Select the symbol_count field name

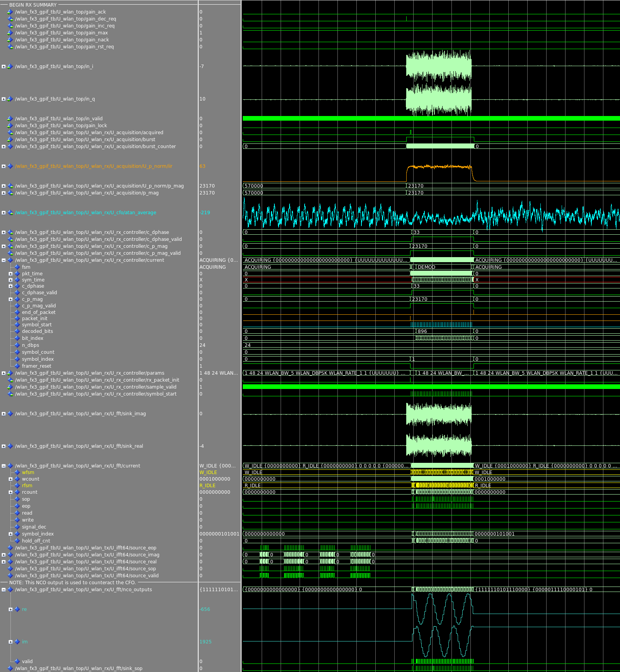pos(38,352)
